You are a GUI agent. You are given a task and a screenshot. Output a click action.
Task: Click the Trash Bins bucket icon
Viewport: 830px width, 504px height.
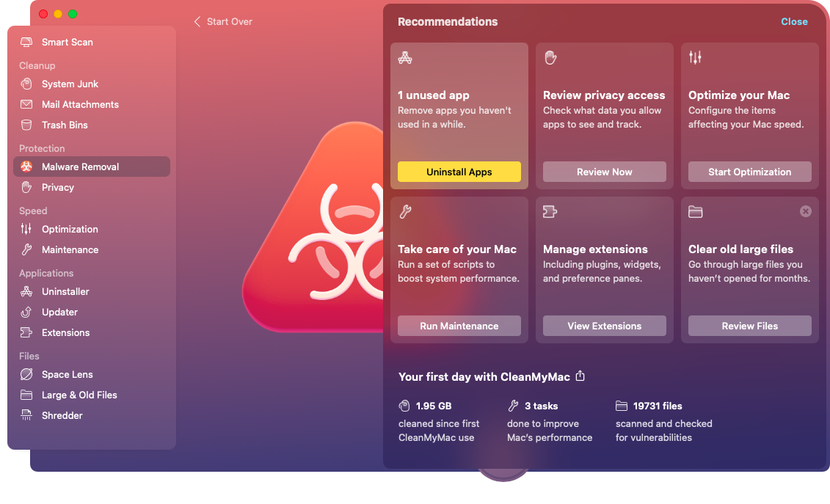26,125
